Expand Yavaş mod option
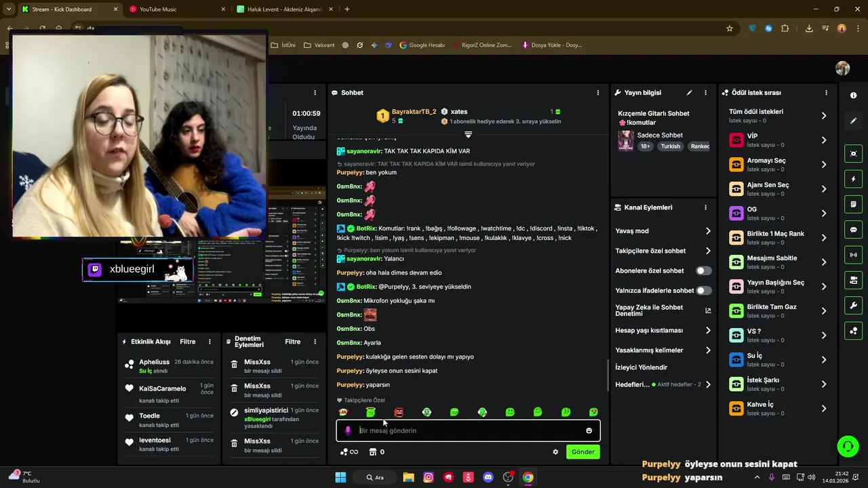The image size is (868, 488). click(662, 231)
